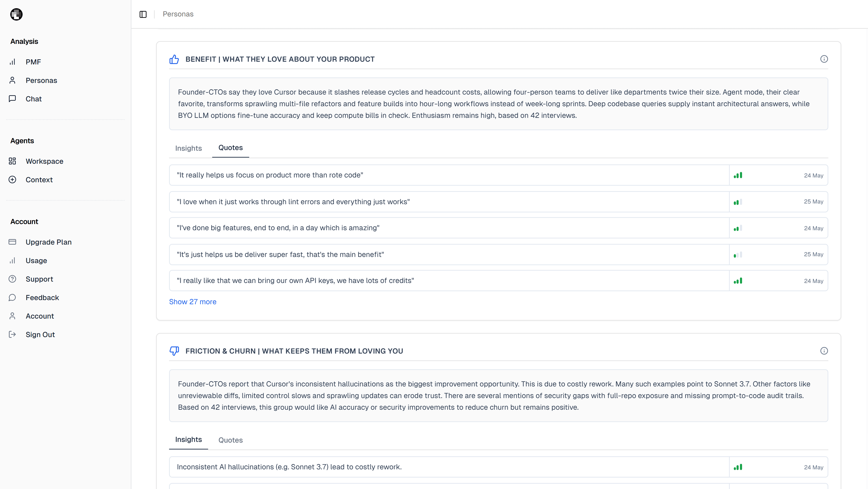The height and width of the screenshot is (489, 868).
Task: Open info icon for Friction & Churn section
Action: (824, 351)
